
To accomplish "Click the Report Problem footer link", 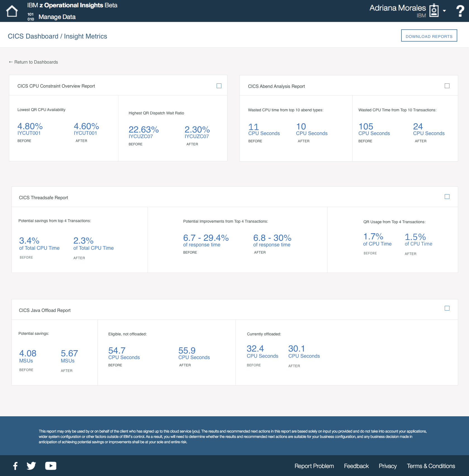I will tap(314, 466).
